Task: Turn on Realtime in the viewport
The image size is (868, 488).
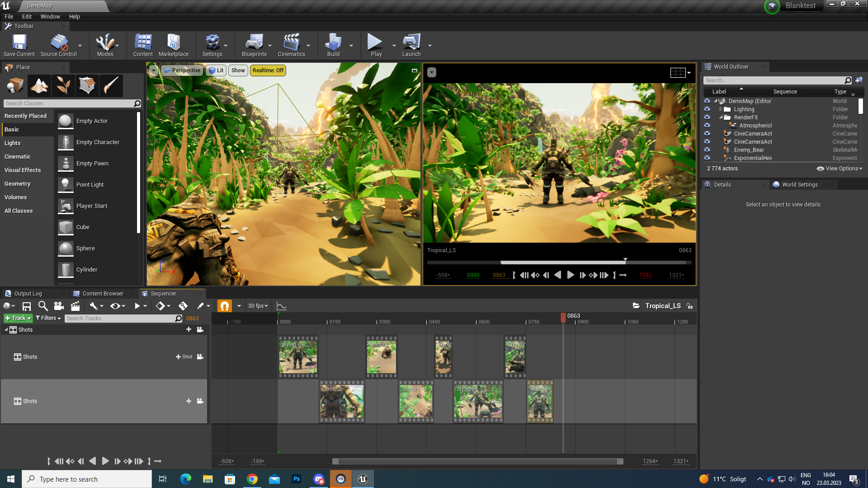Action: point(268,70)
